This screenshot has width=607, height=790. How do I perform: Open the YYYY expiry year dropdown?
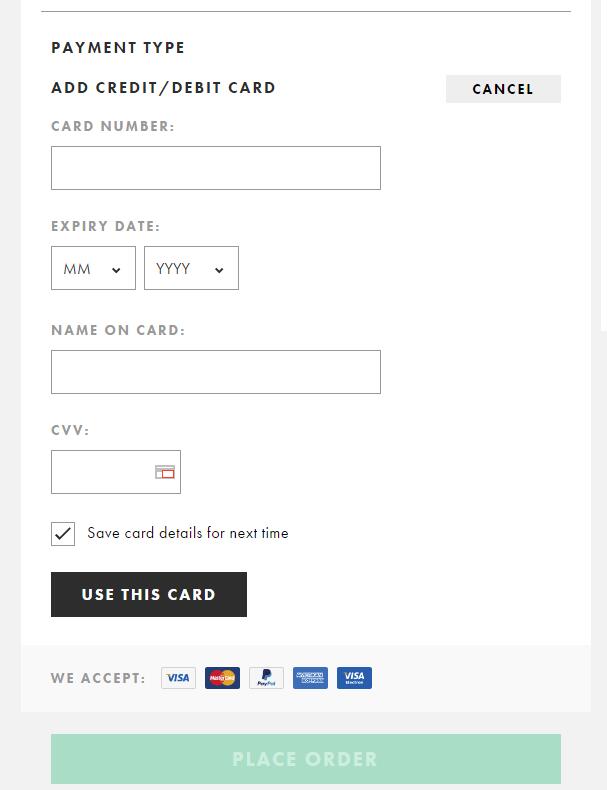pyautogui.click(x=191, y=268)
